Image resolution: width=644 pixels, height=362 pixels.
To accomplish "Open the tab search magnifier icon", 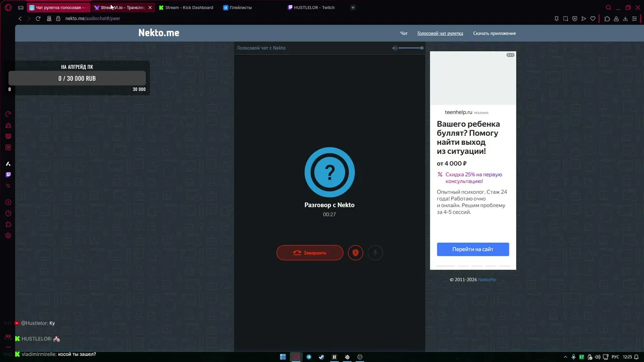I will [609, 8].
